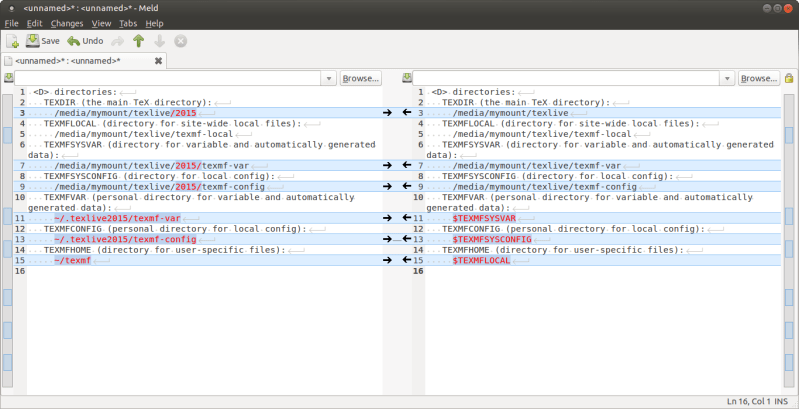Screen dimensions: 799x409
Task: Click left pane text /media/mymount/texlive/2015
Action: pos(125,113)
